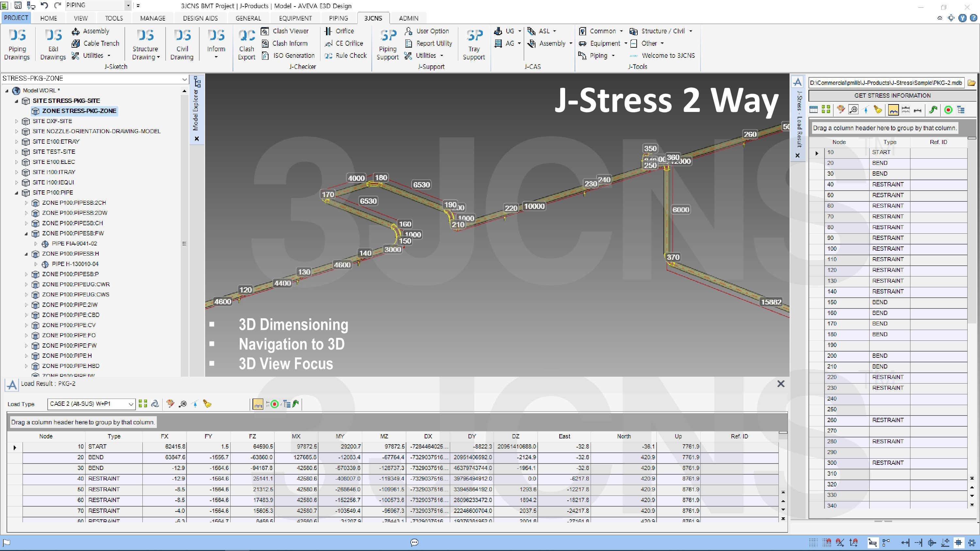Switch to the HOME ribbon tab
This screenshot has height=551, width=980.
(49, 18)
